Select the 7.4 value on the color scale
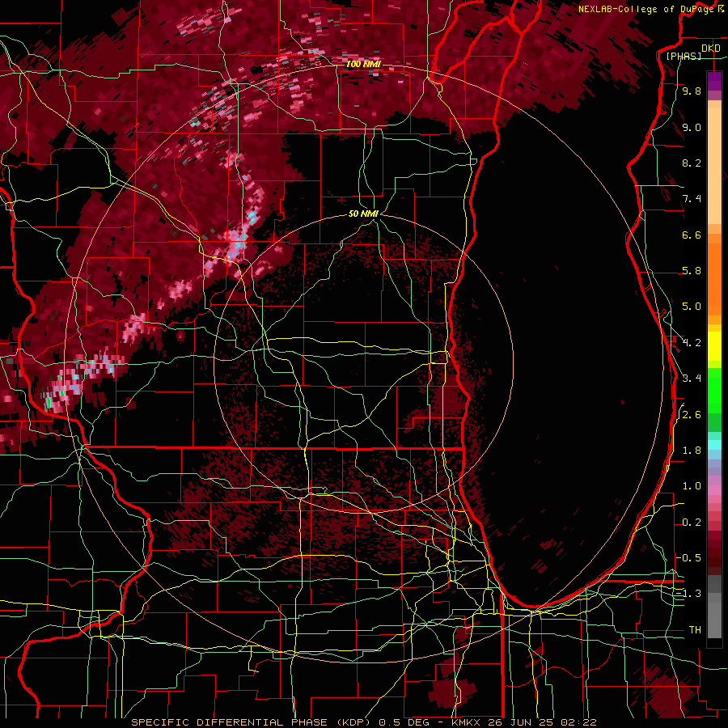 pos(692,199)
